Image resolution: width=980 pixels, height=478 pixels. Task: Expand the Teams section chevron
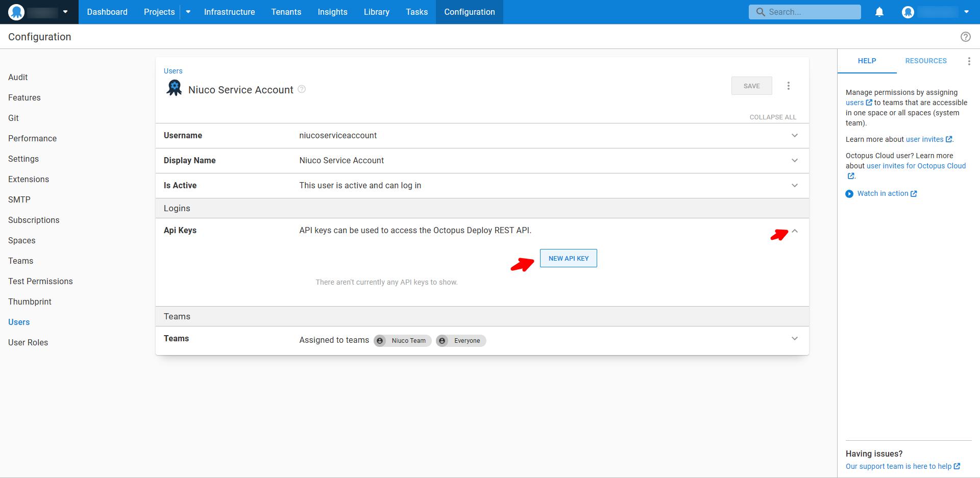click(x=795, y=339)
